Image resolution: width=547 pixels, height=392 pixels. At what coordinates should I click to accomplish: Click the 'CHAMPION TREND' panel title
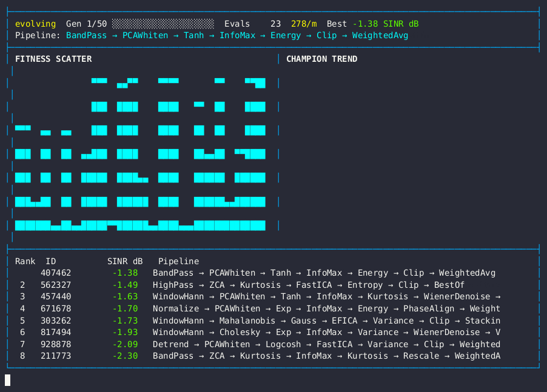(x=321, y=59)
